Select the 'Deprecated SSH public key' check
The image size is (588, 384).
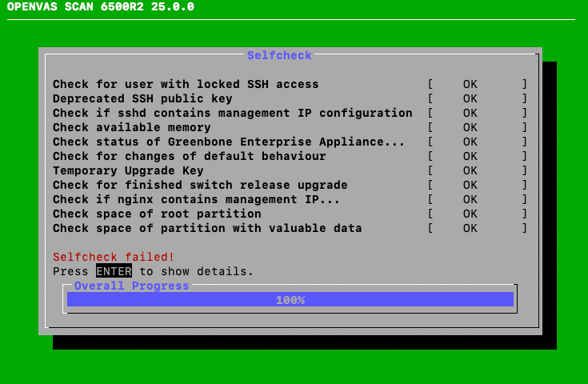click(x=142, y=98)
